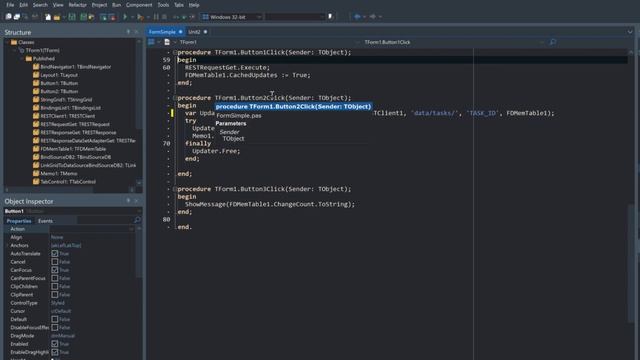Open the Tools menu
Screen dimensions: 640x360
click(163, 5)
